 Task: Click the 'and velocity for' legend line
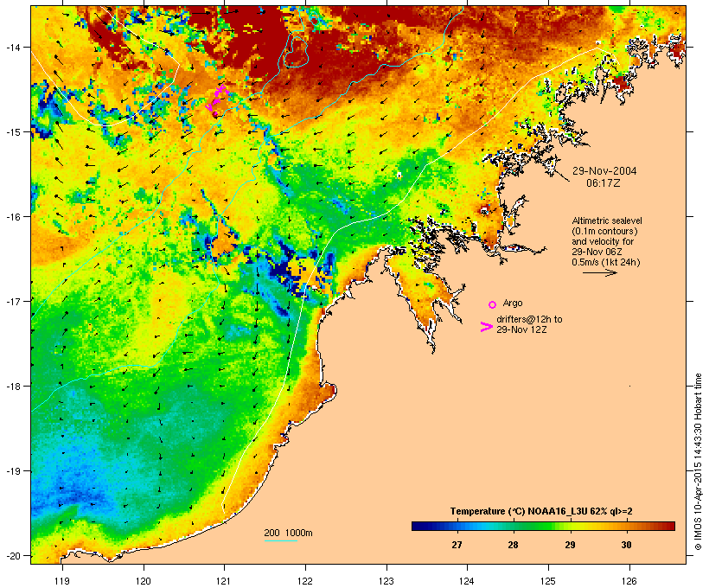[603, 241]
